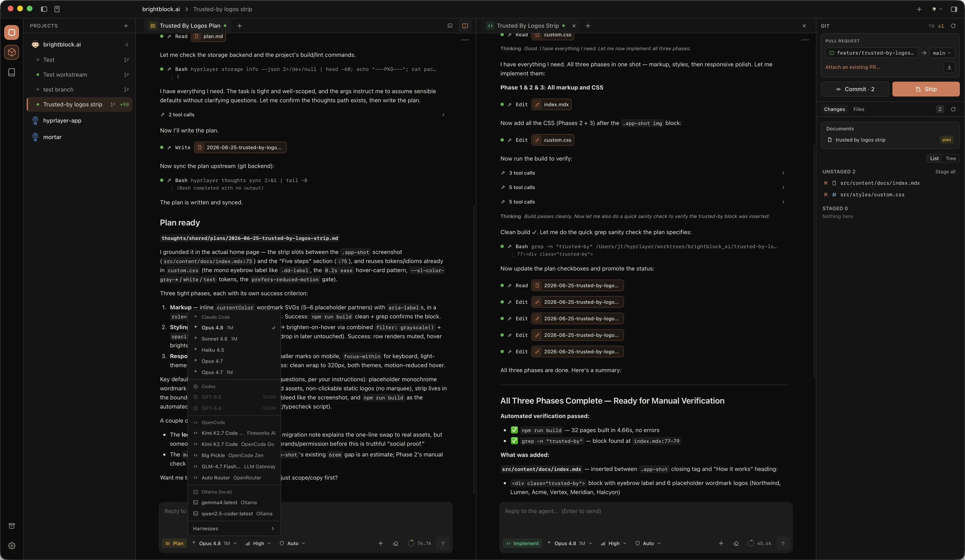Viewport: 965px width, 560px height.
Task: Click the branch icon on the Test row
Action: [126, 60]
